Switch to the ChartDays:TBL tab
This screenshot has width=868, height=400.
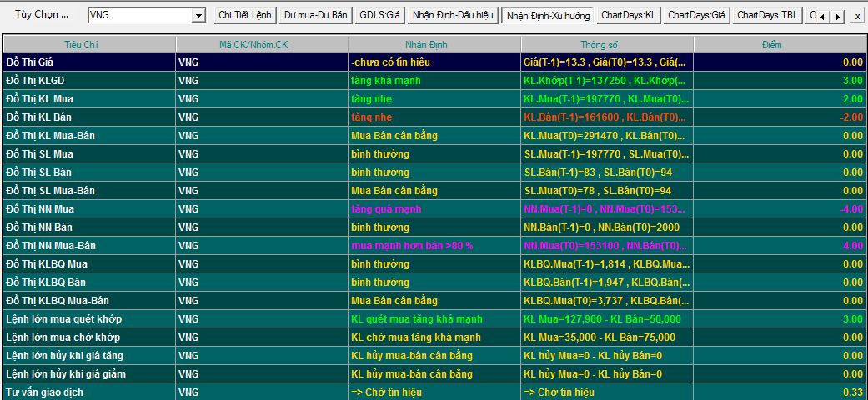click(x=768, y=16)
